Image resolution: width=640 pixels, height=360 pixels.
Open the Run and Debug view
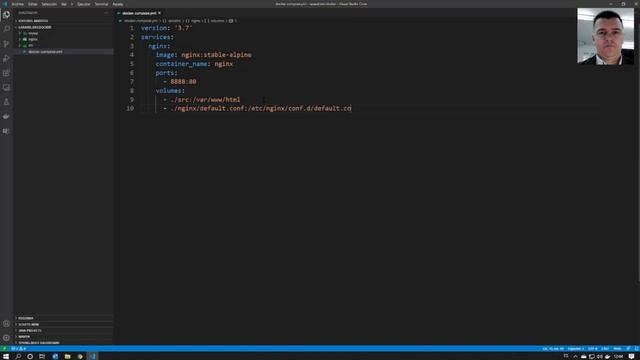pyautogui.click(x=6, y=58)
